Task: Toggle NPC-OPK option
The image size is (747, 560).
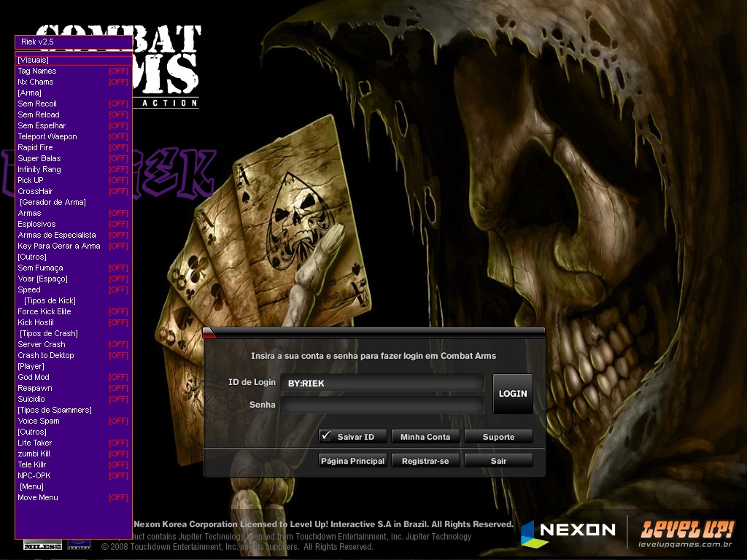Action: point(74,476)
